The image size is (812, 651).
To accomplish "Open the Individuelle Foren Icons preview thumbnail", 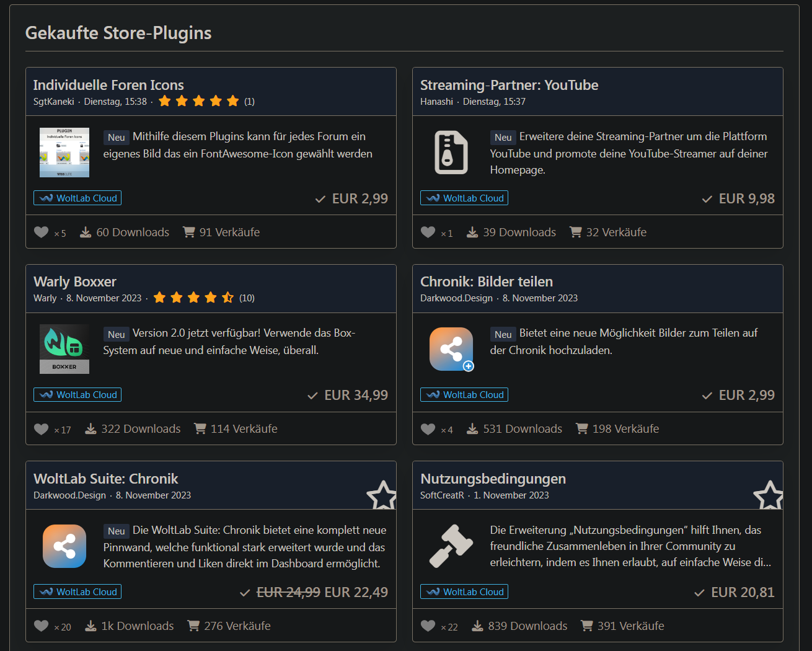I will coord(64,153).
